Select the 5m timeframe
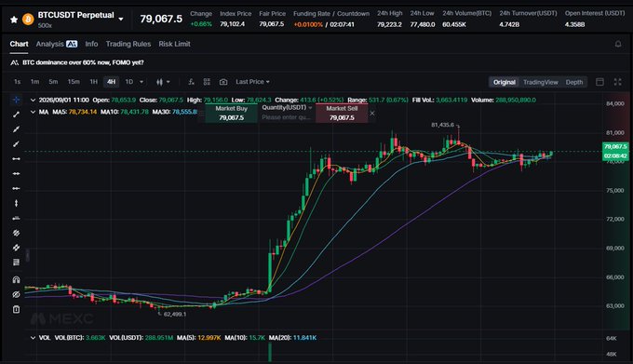The width and height of the screenshot is (633, 364). (53, 82)
